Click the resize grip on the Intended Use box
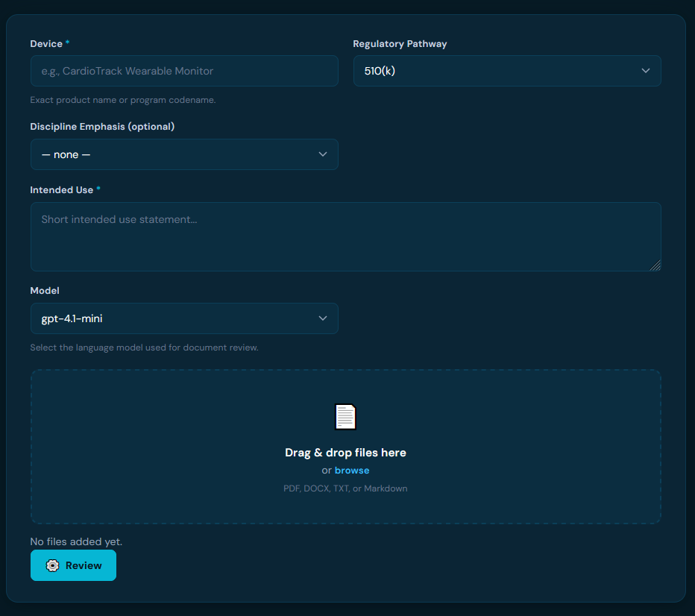Image resolution: width=695 pixels, height=616 pixels. point(656,265)
